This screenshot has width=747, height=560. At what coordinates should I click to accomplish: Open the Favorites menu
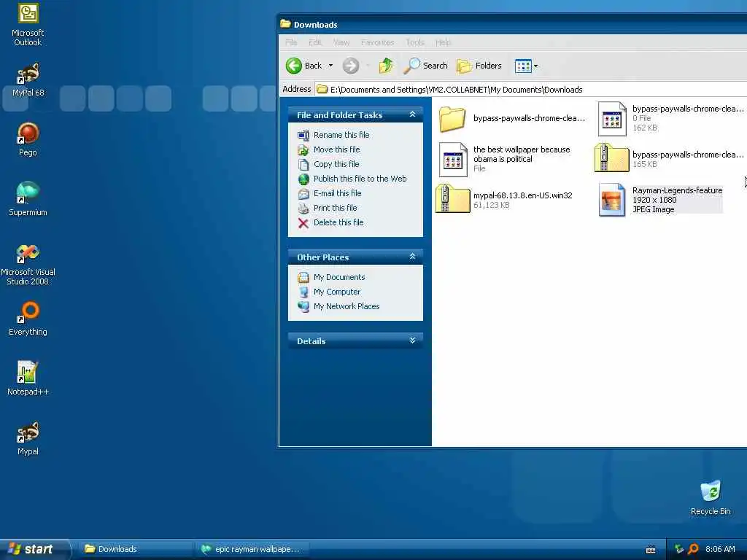tap(377, 42)
